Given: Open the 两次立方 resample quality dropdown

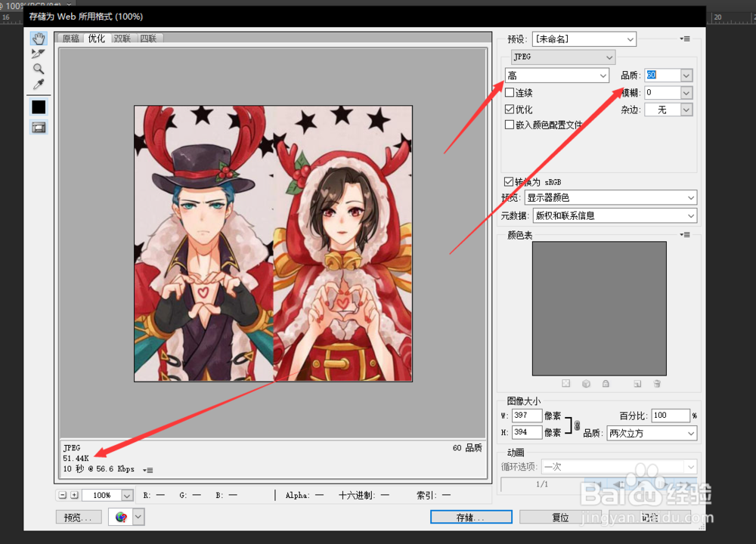Looking at the screenshot, I should [x=652, y=433].
